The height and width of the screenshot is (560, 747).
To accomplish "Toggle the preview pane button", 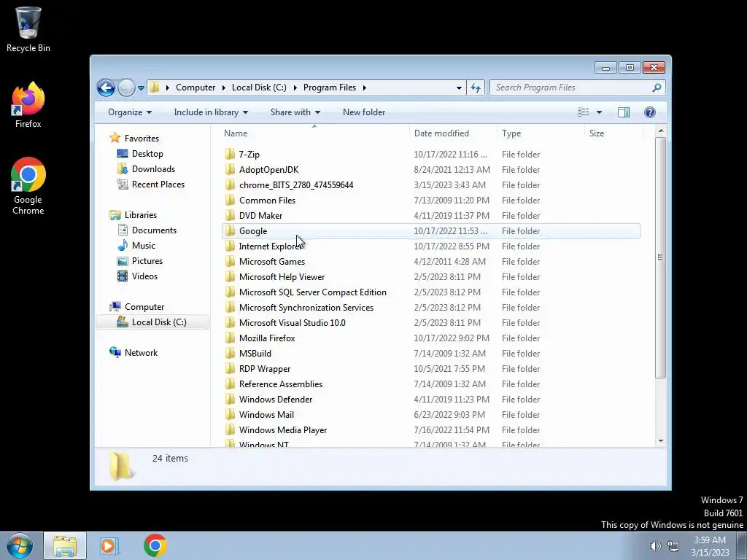I will [x=624, y=112].
